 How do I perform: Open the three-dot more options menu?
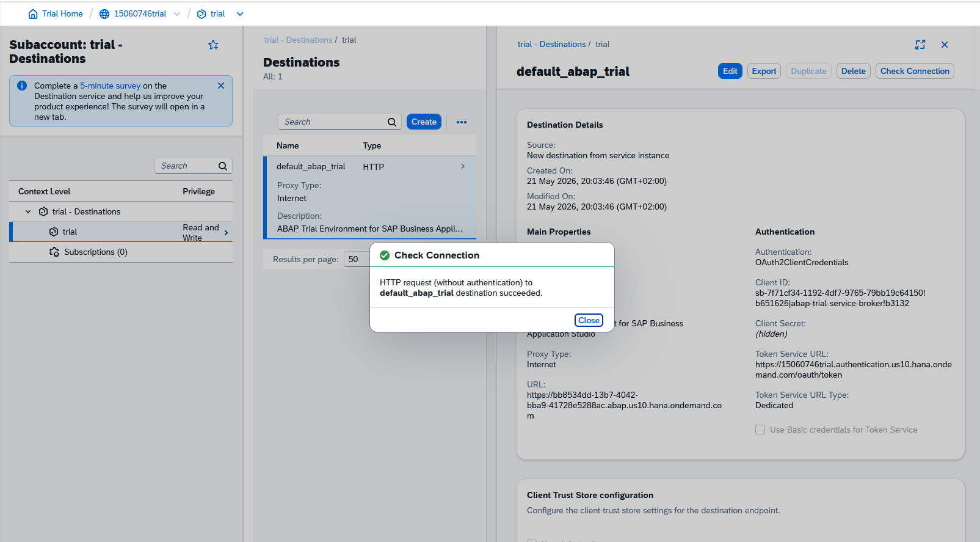click(462, 122)
